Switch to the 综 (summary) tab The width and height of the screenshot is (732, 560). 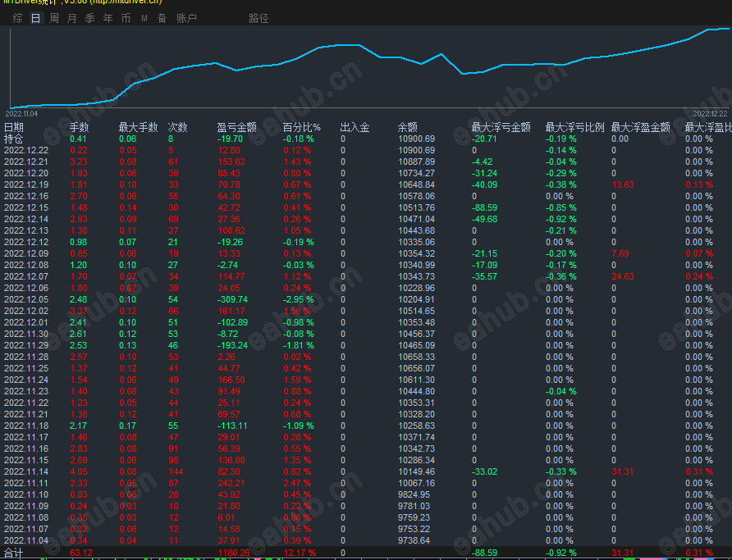(18, 18)
